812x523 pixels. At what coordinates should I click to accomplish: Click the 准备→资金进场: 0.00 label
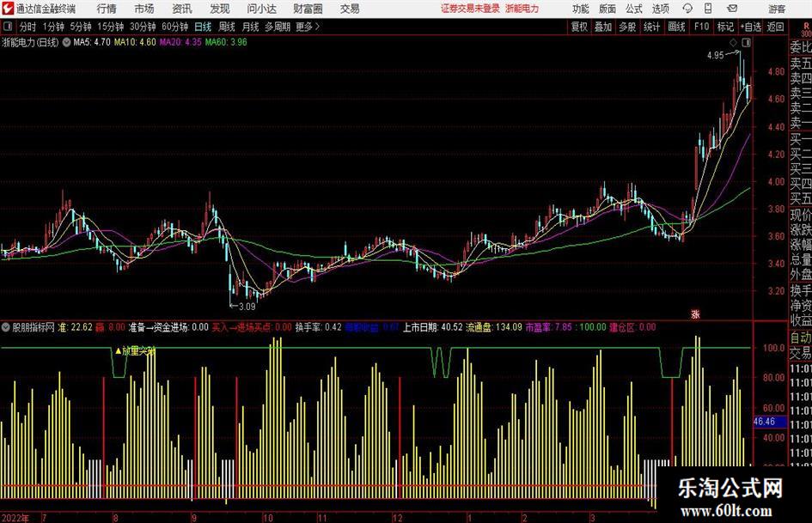click(x=168, y=327)
